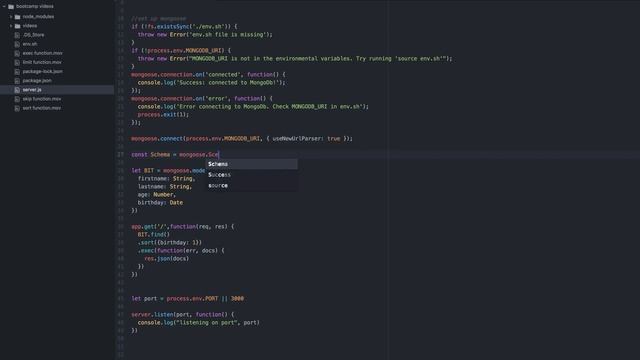Open .DS_Store from the file tree

(33, 35)
